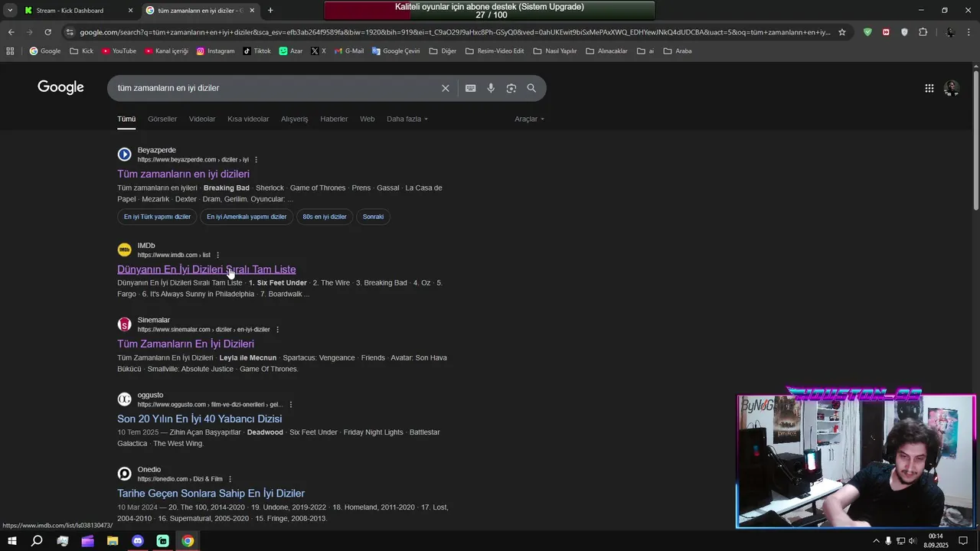Open the Instagram bookmark
The width and height of the screenshot is (980, 551).
215,51
